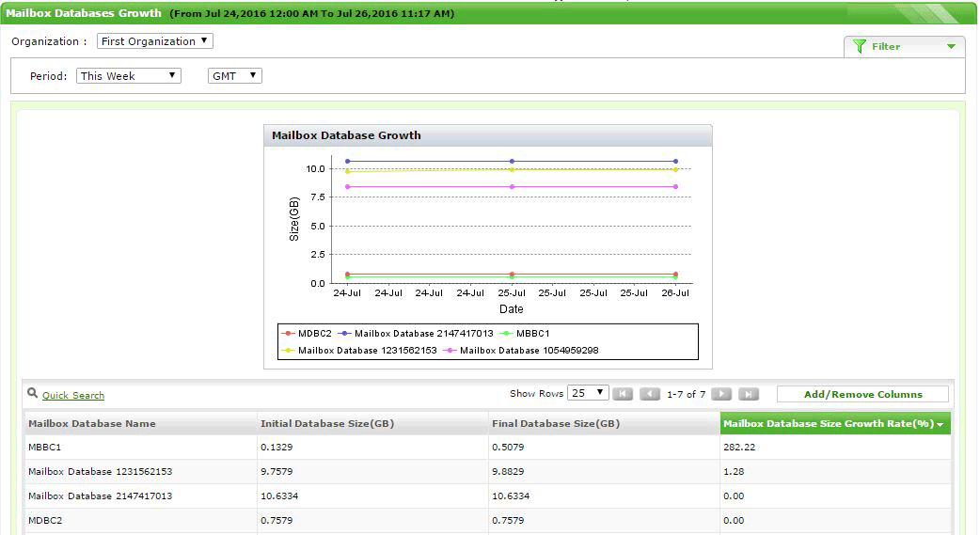This screenshot has height=535, width=980.
Task: Click the sort arrow on Growth Rate column
Action: (x=940, y=425)
